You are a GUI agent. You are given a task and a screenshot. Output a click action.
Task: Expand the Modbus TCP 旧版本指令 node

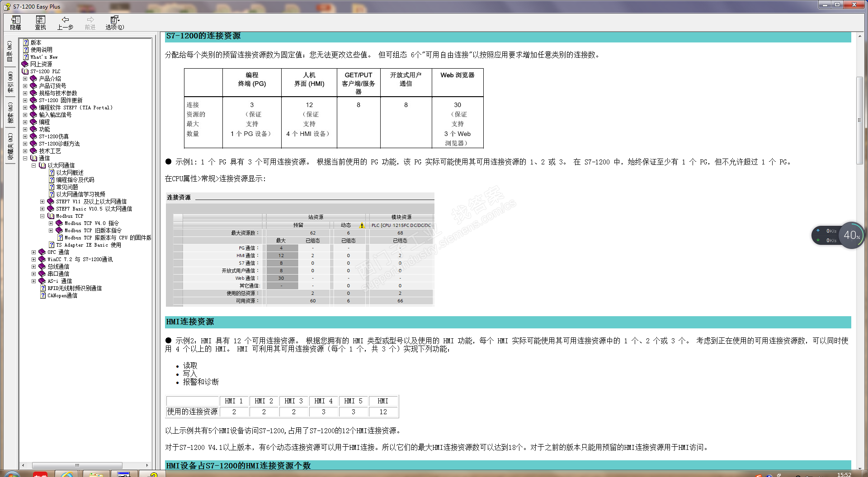coord(51,230)
